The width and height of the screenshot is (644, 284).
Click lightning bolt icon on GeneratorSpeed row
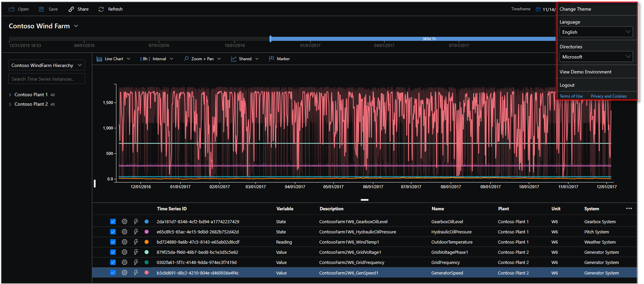tap(136, 273)
